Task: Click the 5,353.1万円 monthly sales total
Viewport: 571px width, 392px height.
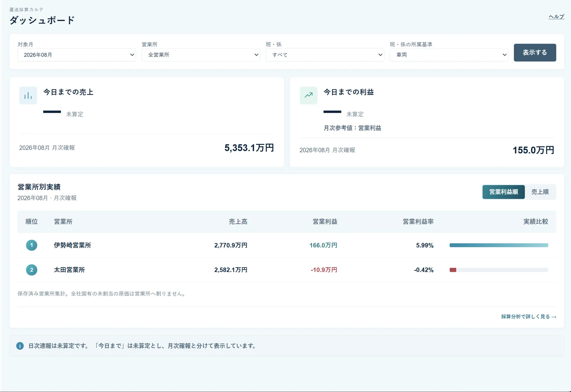Action: 249,148
